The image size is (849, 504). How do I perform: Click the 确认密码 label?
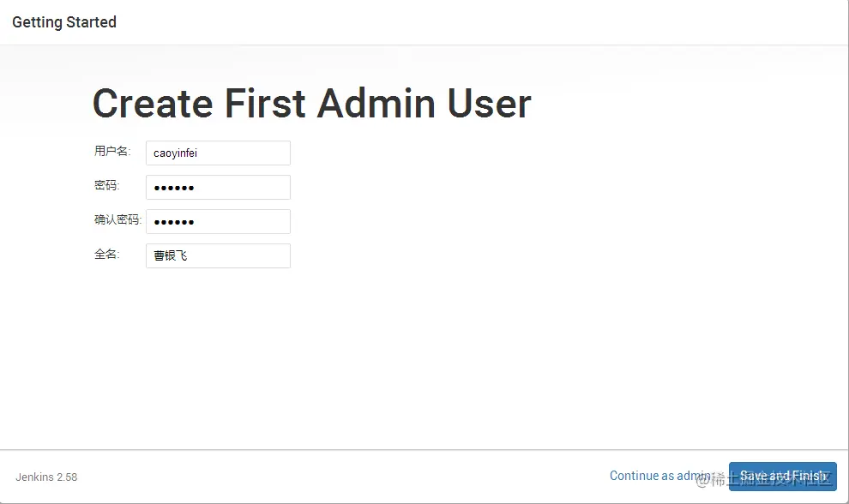117,219
